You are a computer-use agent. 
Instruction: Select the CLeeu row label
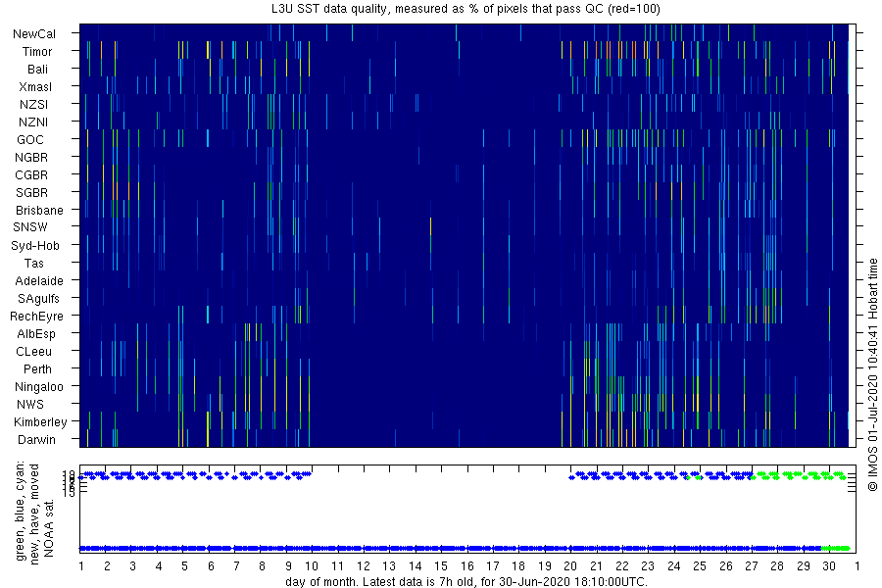pyautogui.click(x=33, y=352)
